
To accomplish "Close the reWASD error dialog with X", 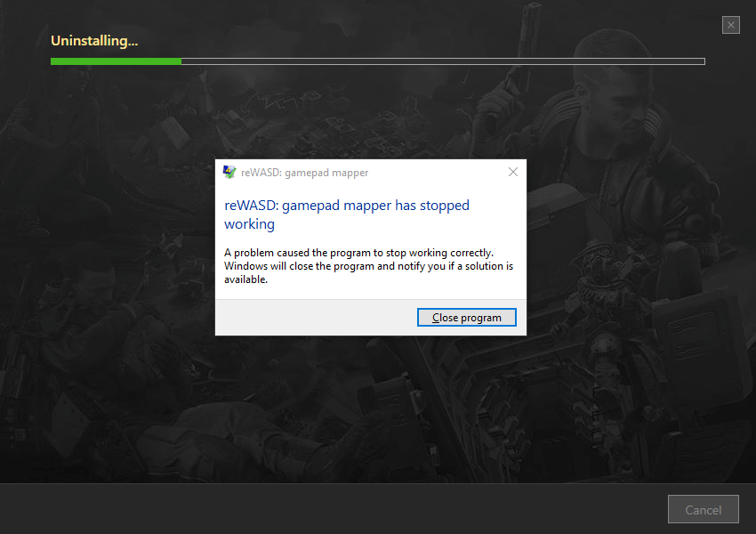I will (x=513, y=172).
